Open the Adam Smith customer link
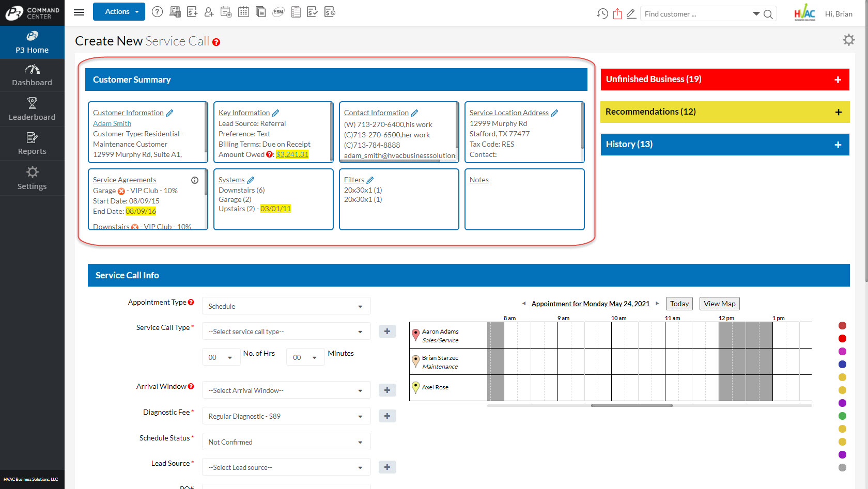This screenshot has width=868, height=489. point(112,123)
